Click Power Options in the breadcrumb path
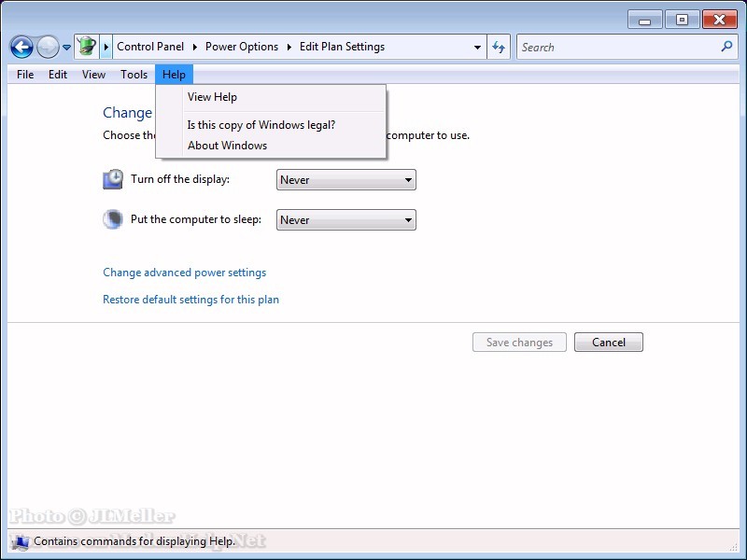The width and height of the screenshot is (747, 560). pos(241,47)
